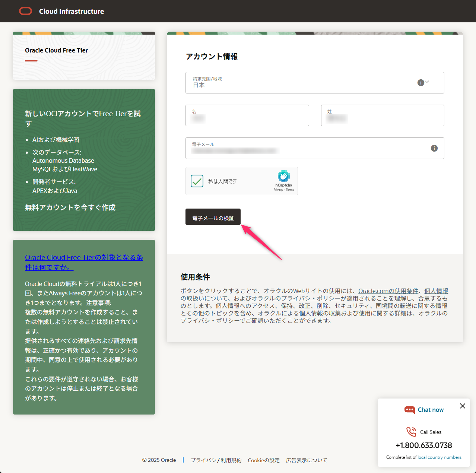The width and height of the screenshot is (476, 473).
Task: Open プライバシ/利用規約 footer link
Action: tap(216, 460)
